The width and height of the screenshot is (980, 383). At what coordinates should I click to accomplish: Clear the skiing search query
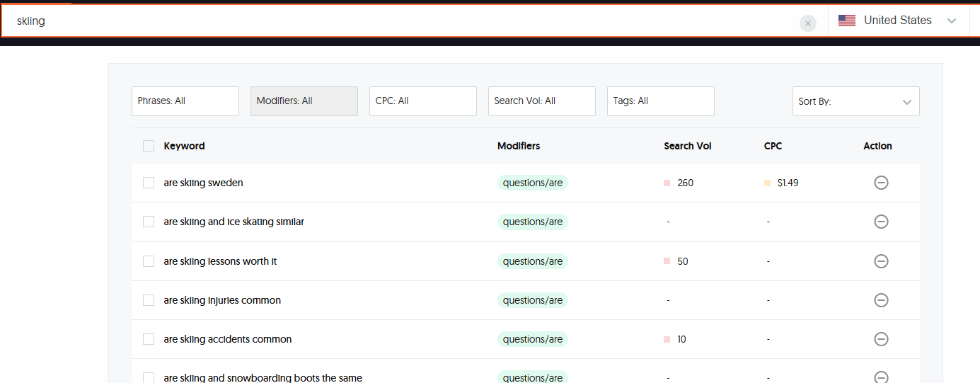(807, 23)
